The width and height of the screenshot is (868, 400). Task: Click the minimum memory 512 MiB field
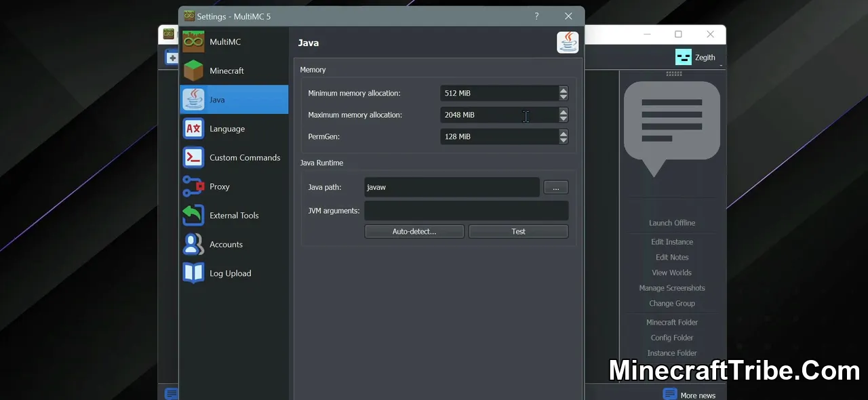click(499, 93)
